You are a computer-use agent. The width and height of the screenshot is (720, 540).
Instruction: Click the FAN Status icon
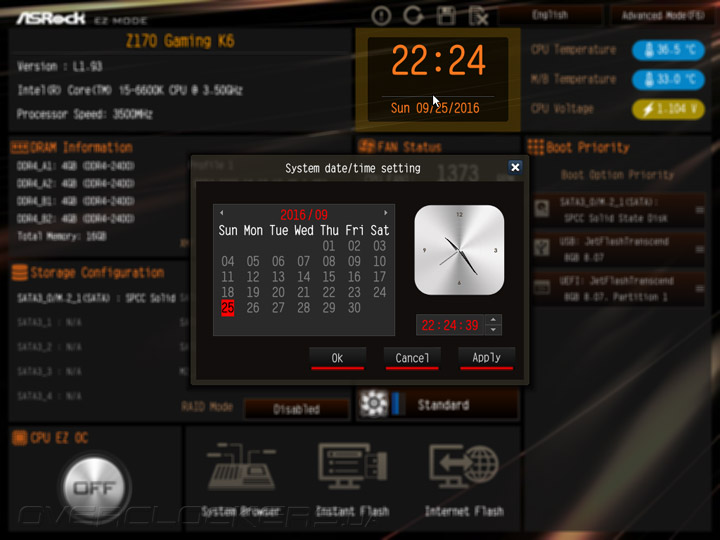[366, 146]
